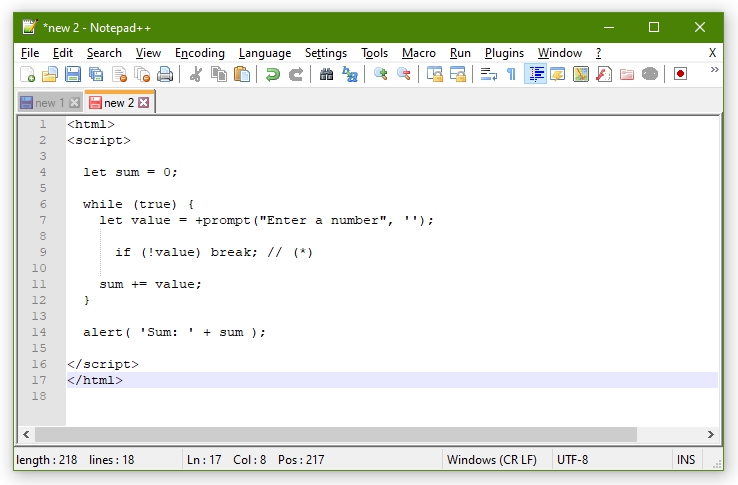Open the ? help menu
Screen dimensions: 738x485
coord(598,53)
